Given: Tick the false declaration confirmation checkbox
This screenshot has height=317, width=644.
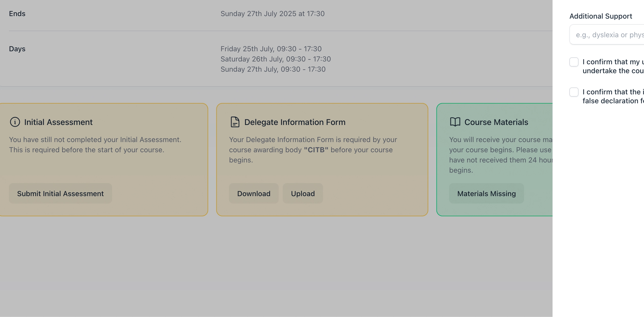Looking at the screenshot, I should [x=574, y=92].
